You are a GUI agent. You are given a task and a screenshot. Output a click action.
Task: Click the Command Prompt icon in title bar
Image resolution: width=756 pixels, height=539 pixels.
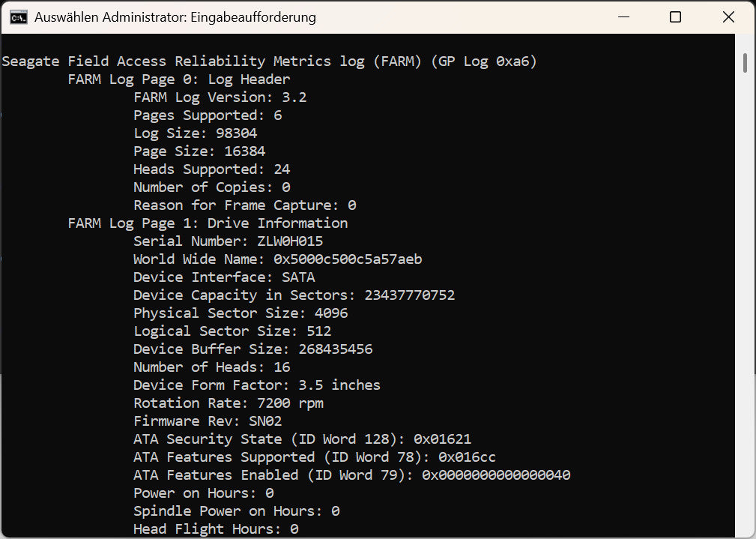coord(19,17)
